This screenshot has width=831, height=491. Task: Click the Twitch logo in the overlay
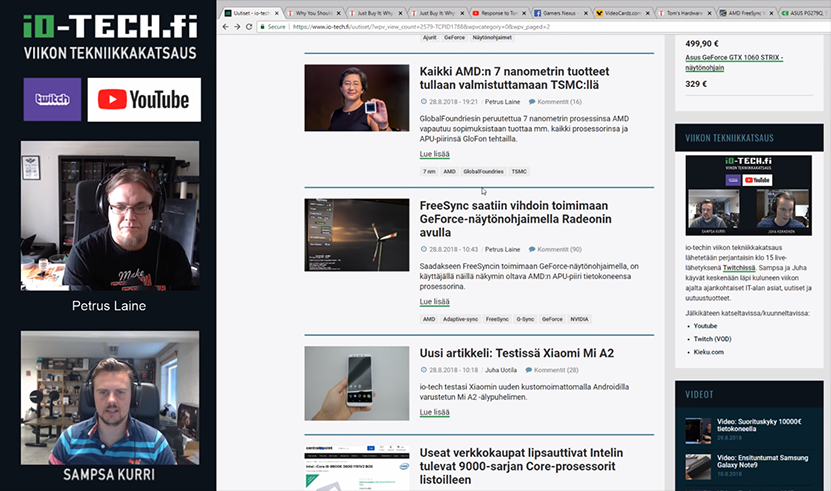click(52, 100)
